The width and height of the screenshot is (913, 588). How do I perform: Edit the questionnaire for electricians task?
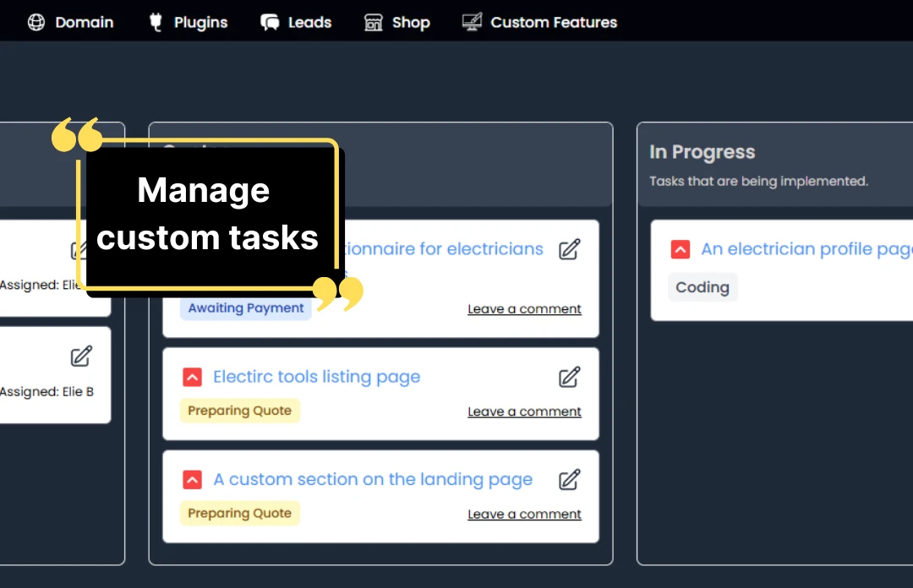coord(570,249)
